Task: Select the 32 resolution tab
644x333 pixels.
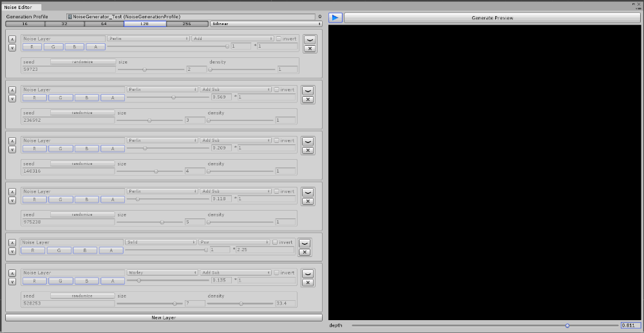Action: coord(64,24)
